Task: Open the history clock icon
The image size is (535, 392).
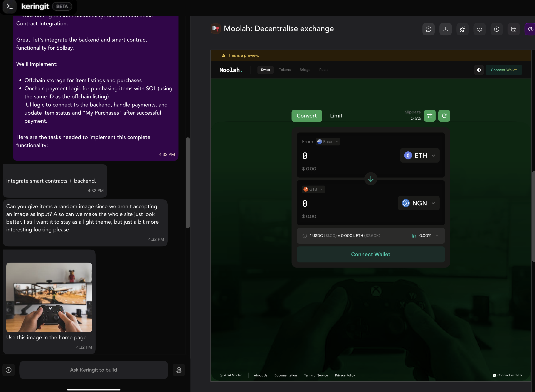Action: tap(496, 29)
